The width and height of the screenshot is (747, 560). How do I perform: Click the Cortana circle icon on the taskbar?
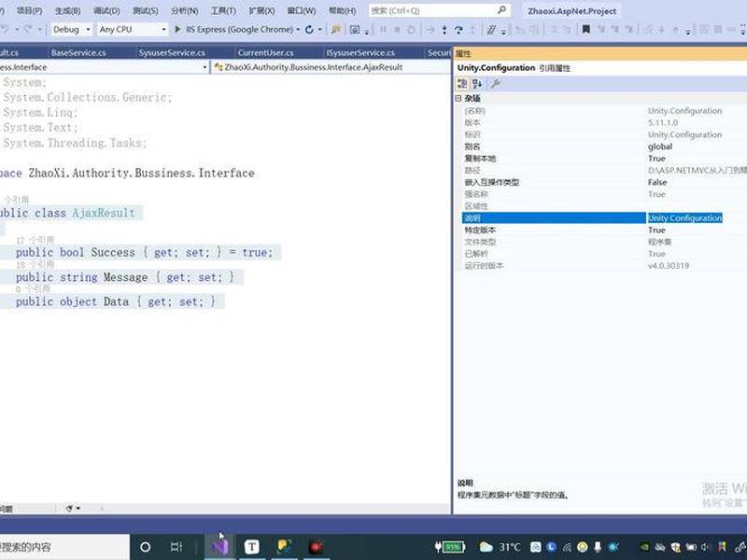[146, 547]
